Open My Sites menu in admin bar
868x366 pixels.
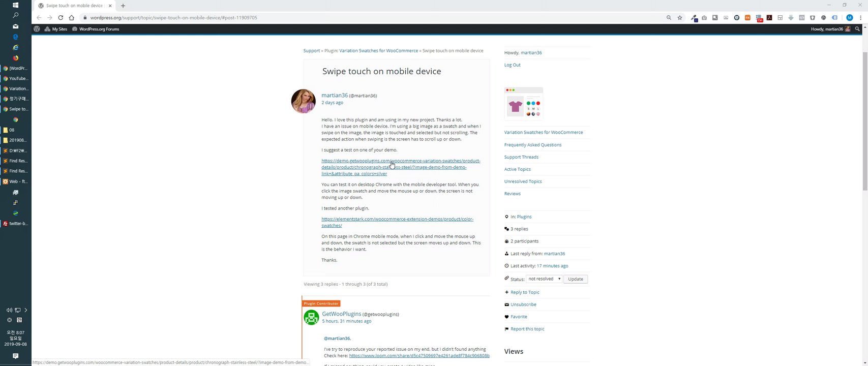tap(56, 29)
